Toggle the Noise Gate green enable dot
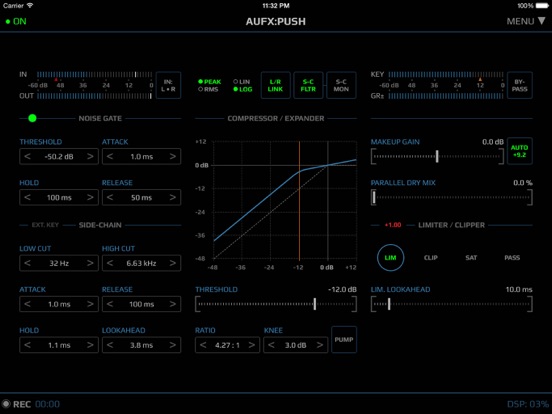The image size is (552, 414). 32,118
